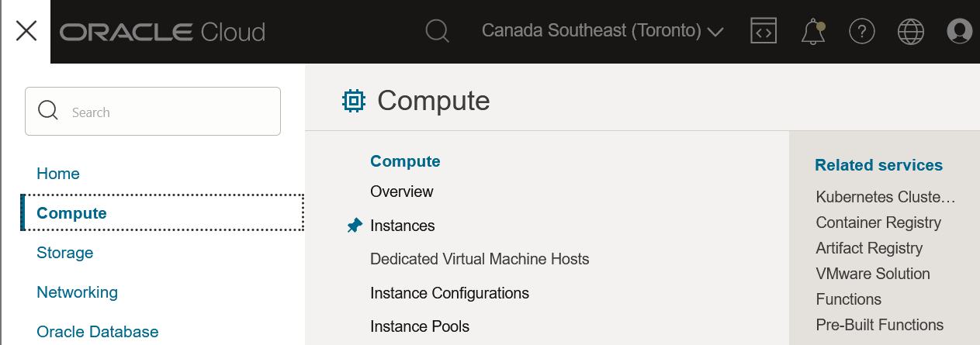Click the magnifier icon in the Search box
Image resolution: width=980 pixels, height=345 pixels.
point(48,111)
